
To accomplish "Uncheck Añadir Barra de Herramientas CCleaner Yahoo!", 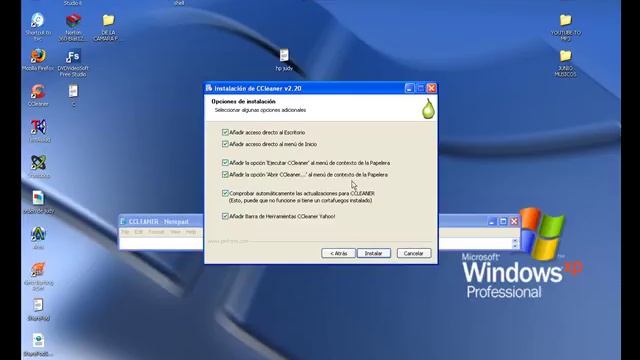I will [x=225, y=216].
